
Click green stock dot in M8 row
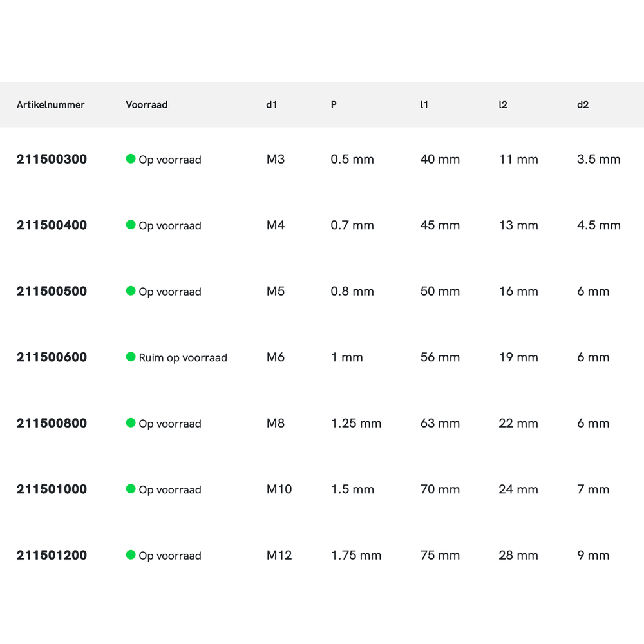[x=131, y=423]
